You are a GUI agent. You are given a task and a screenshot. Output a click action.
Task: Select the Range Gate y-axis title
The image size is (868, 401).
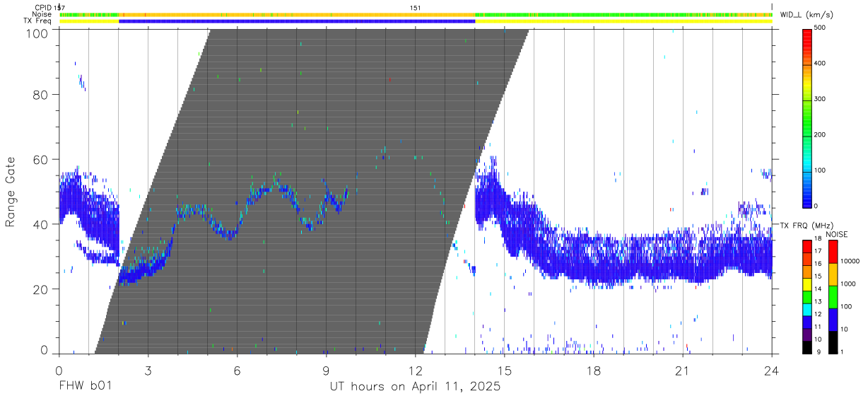(x=11, y=191)
